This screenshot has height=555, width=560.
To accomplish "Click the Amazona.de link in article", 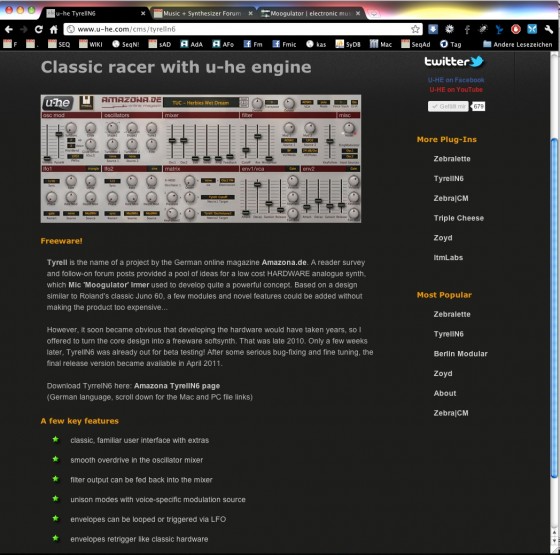I will click(284, 262).
